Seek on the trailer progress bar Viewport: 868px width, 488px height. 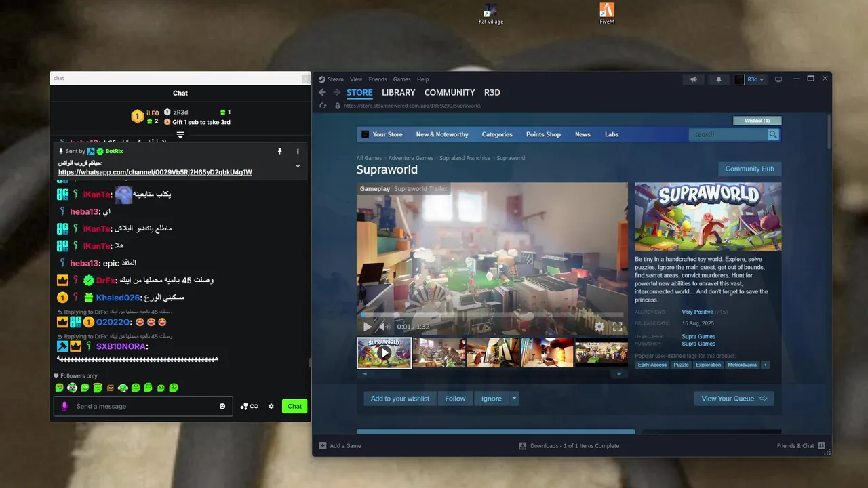(492, 314)
